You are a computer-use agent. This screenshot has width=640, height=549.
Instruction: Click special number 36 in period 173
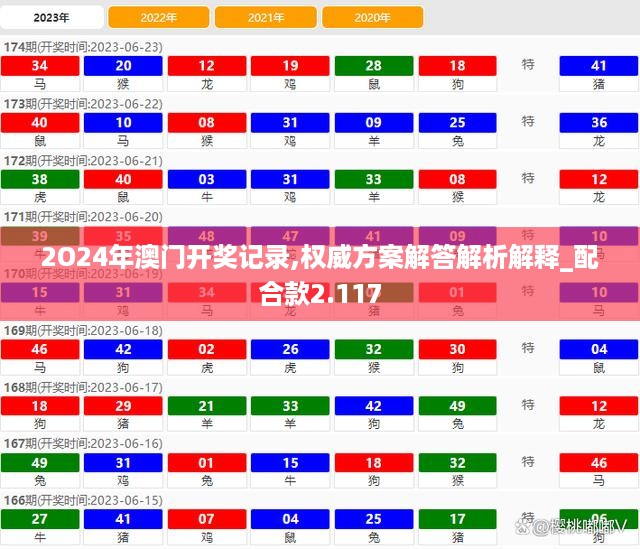599,123
